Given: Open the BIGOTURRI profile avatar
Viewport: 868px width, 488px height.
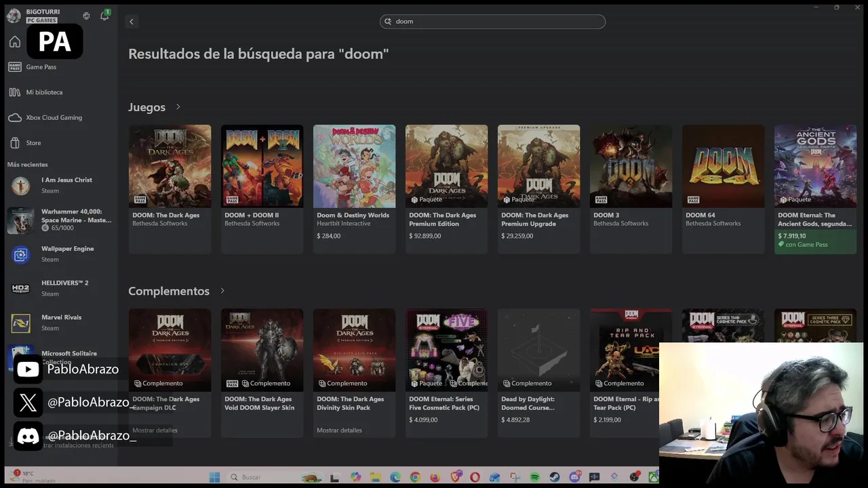Looking at the screenshot, I should 14,16.
